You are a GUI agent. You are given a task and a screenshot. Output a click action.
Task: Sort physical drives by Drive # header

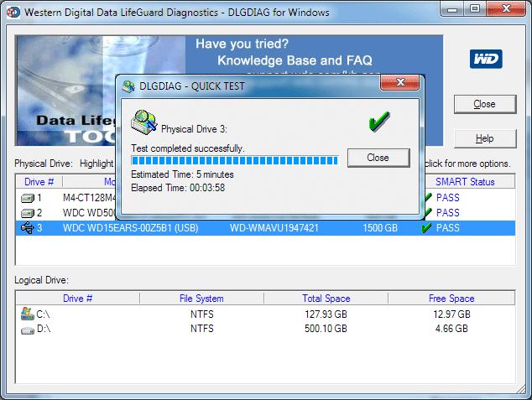point(39,182)
